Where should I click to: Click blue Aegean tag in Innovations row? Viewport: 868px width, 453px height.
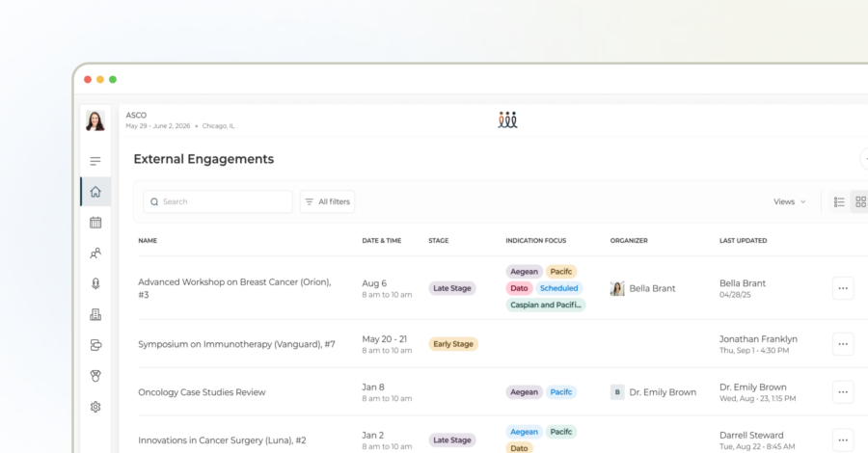524,432
